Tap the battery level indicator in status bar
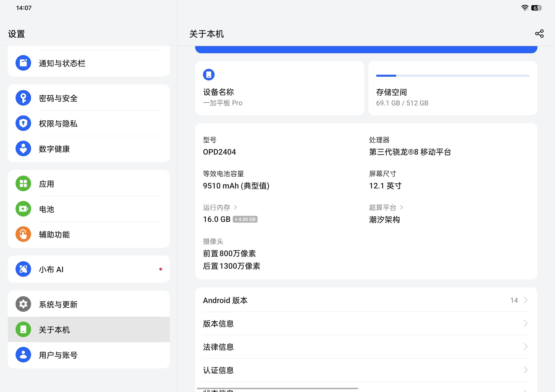Image resolution: width=555 pixels, height=392 pixels. (x=536, y=8)
